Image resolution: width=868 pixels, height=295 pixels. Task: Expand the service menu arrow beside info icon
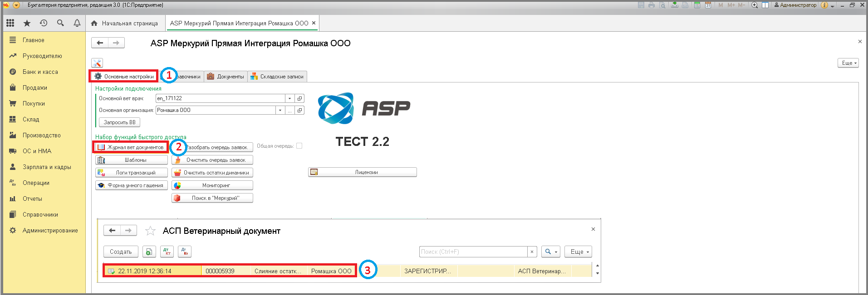point(833,5)
